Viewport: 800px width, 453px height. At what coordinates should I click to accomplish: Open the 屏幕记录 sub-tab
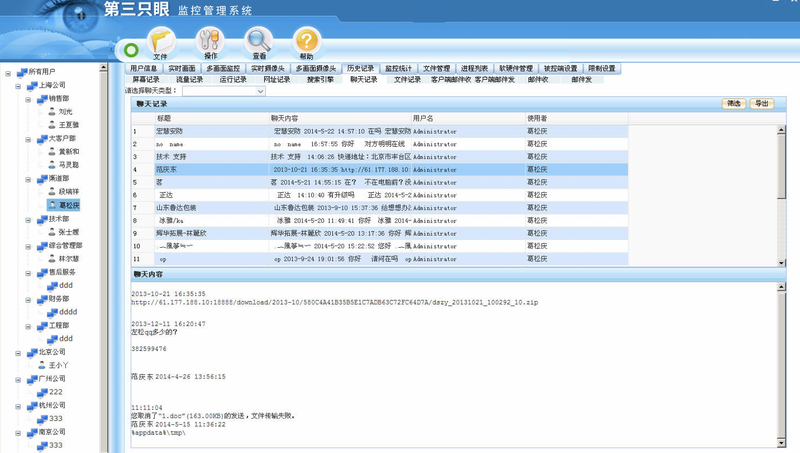[x=146, y=80]
